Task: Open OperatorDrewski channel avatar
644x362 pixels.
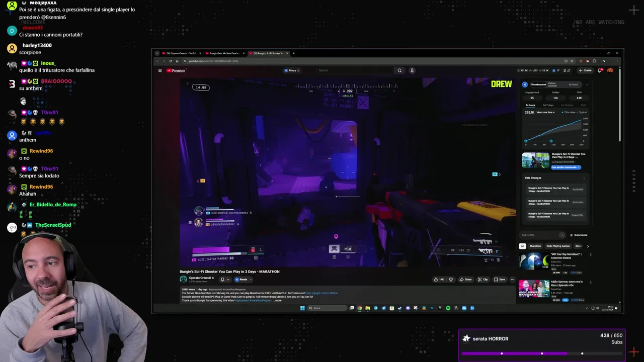Action: [183, 279]
